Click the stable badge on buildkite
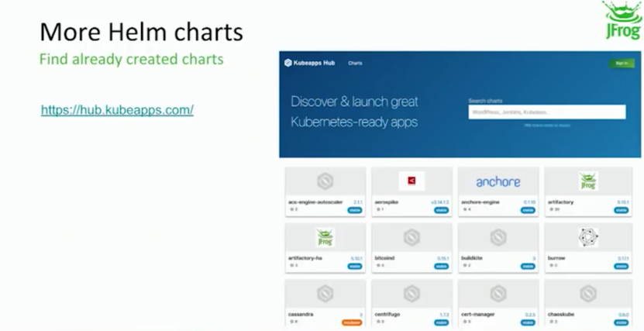 click(529, 267)
